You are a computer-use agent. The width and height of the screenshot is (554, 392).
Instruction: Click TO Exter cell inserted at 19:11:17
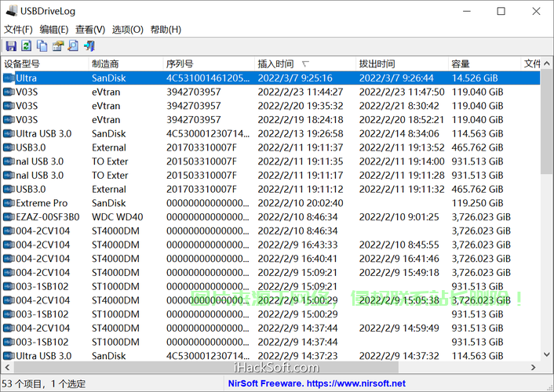110,175
